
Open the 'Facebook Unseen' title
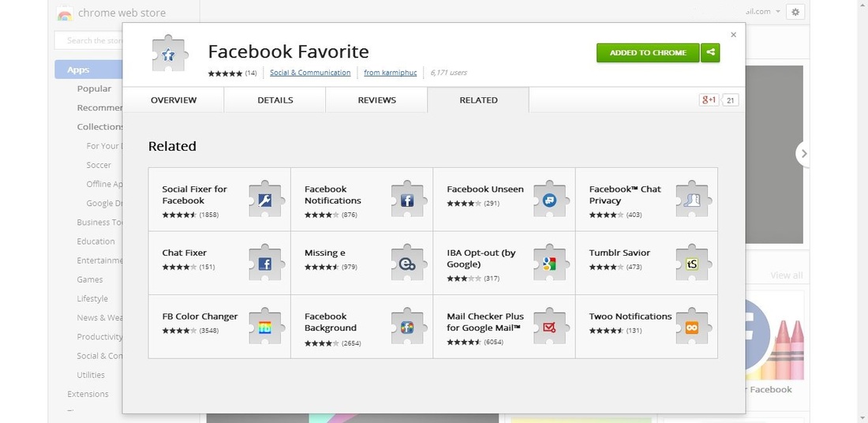(x=485, y=189)
